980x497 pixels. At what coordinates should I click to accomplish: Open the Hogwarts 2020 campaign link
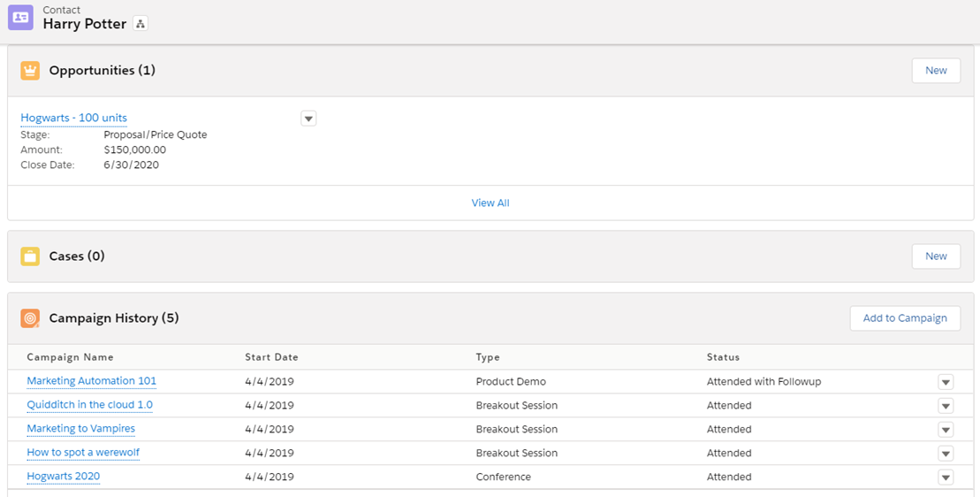coord(64,476)
